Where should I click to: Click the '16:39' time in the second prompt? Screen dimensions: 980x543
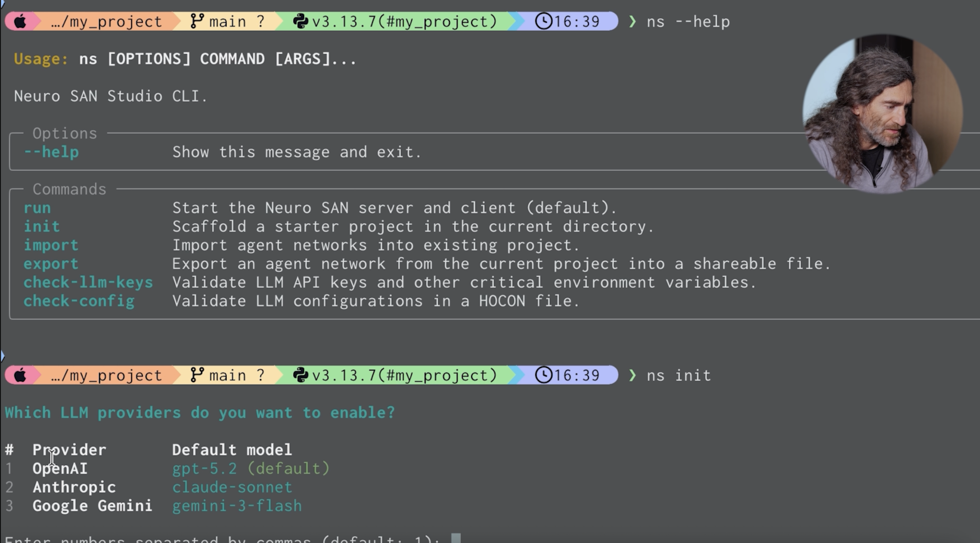[577, 376]
